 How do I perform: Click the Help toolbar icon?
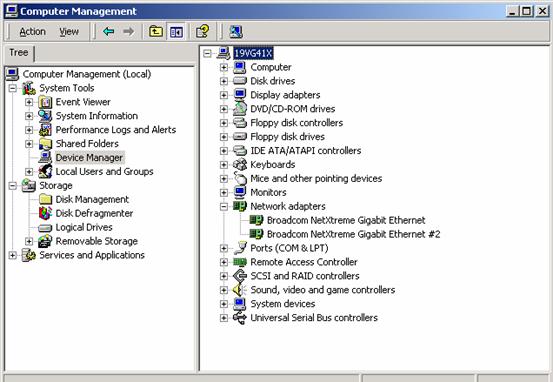[x=202, y=31]
